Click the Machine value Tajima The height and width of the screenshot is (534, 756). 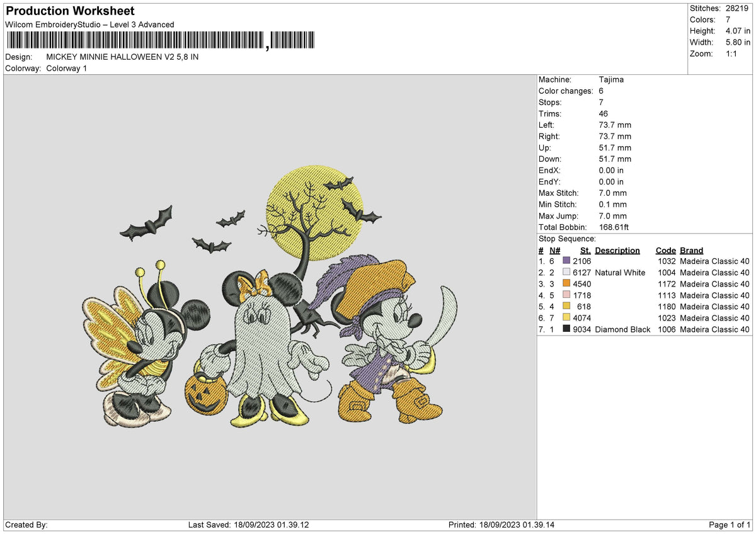point(611,79)
